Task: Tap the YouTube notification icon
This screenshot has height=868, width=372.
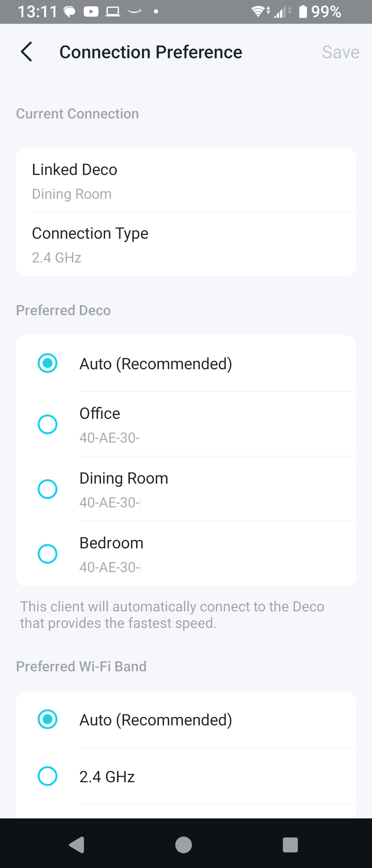Action: point(91,12)
